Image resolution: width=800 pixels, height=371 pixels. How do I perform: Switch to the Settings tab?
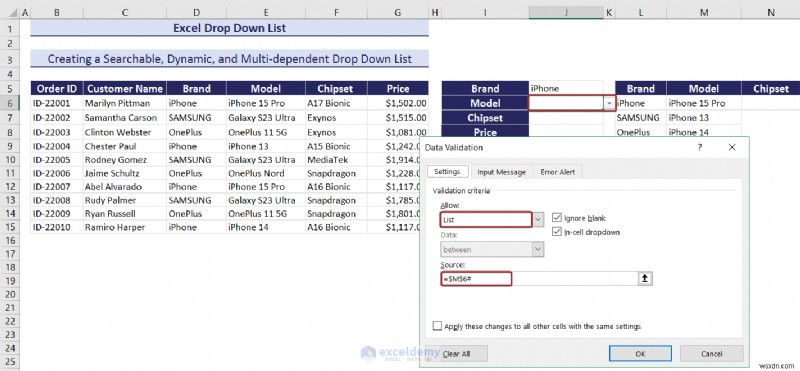[447, 172]
